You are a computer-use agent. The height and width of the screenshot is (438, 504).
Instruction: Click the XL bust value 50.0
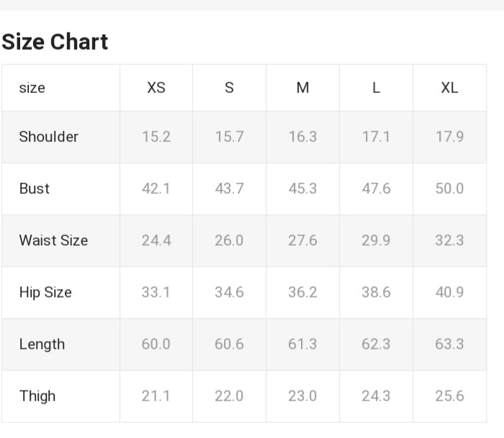click(449, 189)
